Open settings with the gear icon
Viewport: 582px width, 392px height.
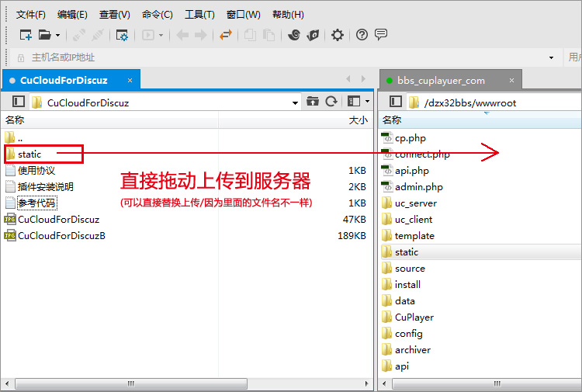(x=338, y=35)
